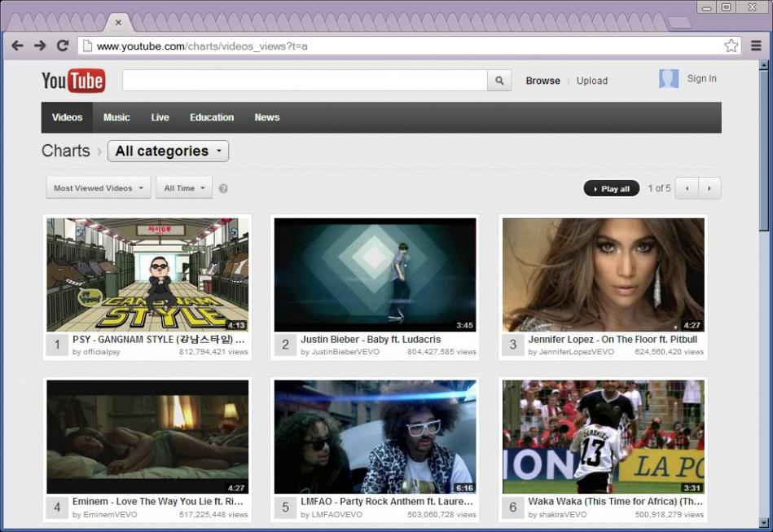
Task: Expand the All Time dropdown
Action: pyautogui.click(x=184, y=188)
